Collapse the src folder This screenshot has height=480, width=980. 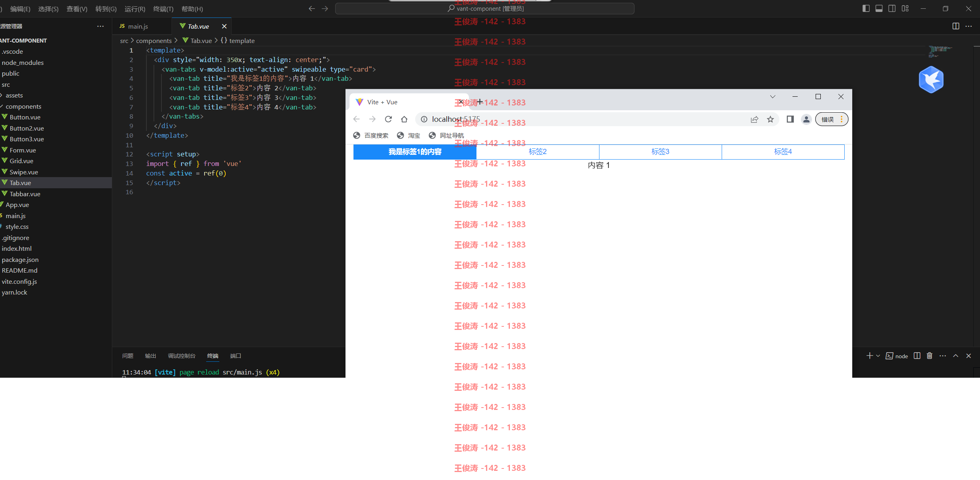56,84
